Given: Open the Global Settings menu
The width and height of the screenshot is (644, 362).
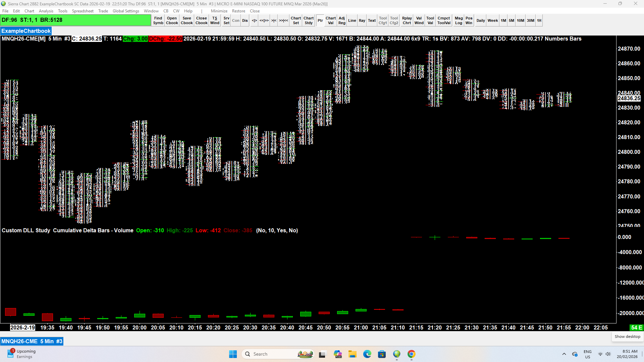Looking at the screenshot, I should click(x=126, y=11).
